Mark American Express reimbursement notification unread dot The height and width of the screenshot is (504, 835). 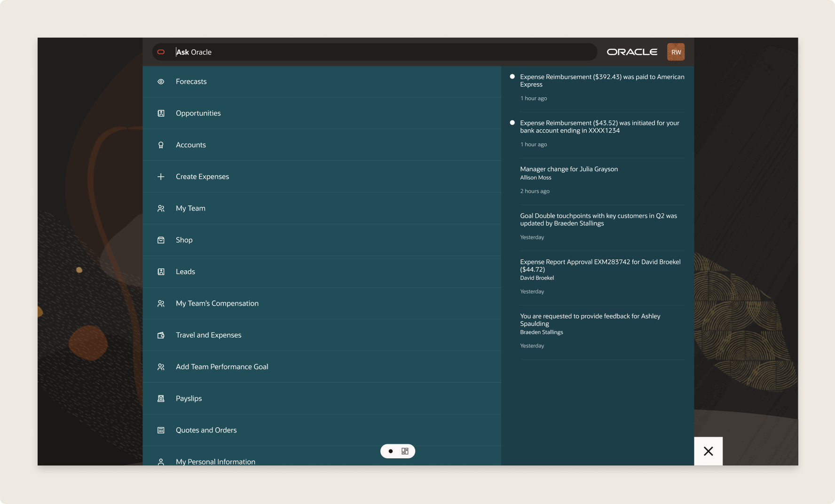pos(512,77)
